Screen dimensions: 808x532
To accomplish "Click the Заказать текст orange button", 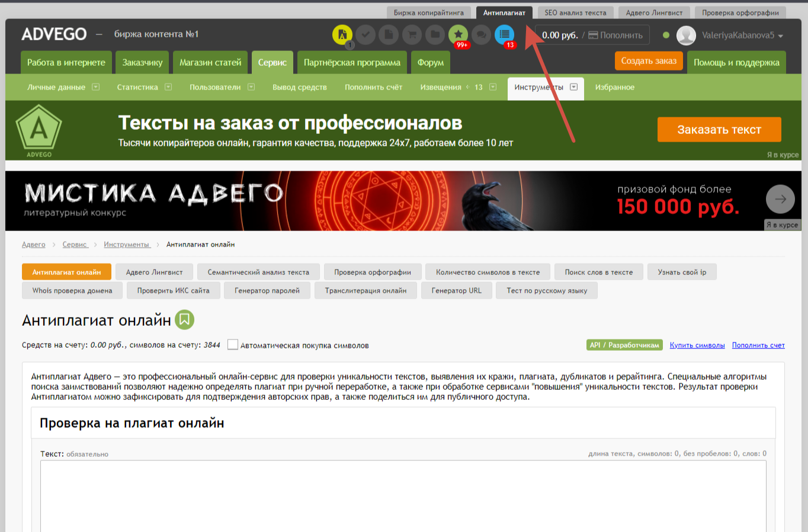I will click(719, 129).
